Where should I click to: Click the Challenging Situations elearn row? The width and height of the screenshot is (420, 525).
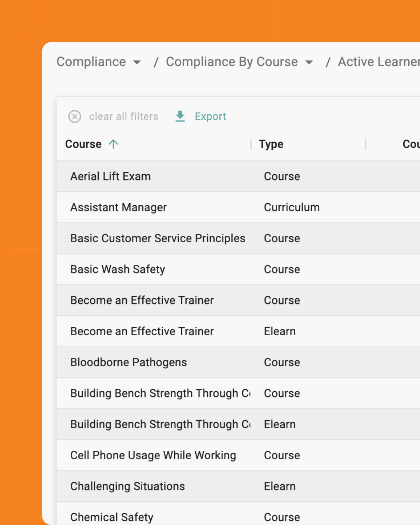click(x=128, y=486)
